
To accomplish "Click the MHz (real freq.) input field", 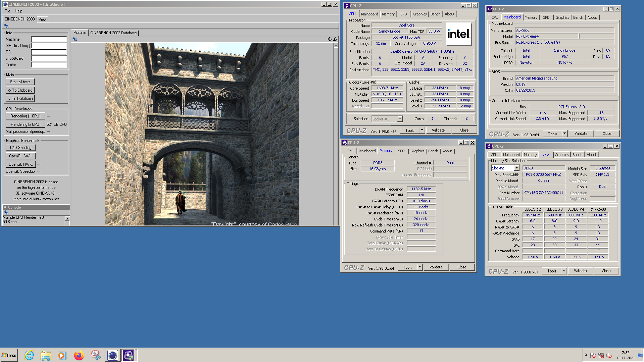I will pyautogui.click(x=49, y=46).
